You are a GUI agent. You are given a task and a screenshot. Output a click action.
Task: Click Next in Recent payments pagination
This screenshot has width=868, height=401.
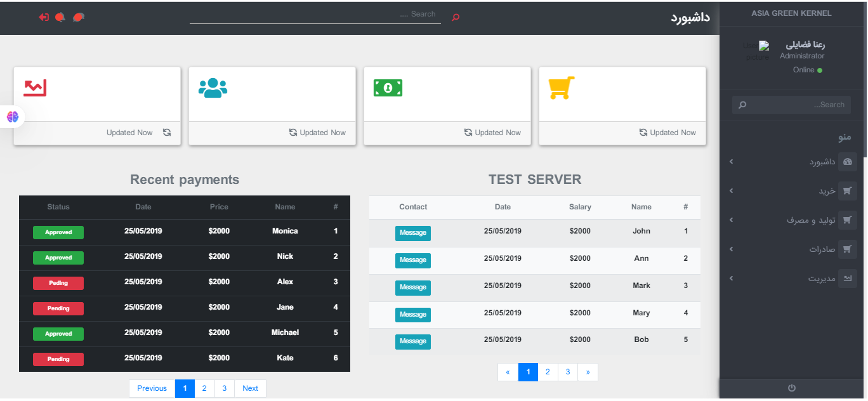(x=250, y=388)
